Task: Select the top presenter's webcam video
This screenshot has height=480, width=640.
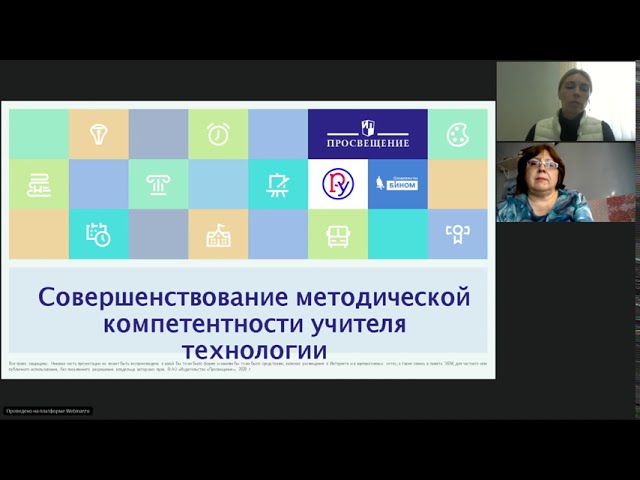Action: click(x=566, y=101)
